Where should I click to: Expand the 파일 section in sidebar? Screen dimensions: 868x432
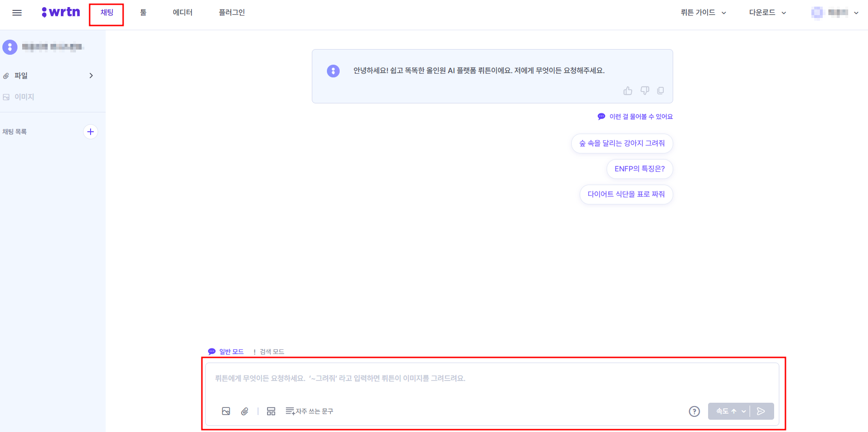coord(91,75)
